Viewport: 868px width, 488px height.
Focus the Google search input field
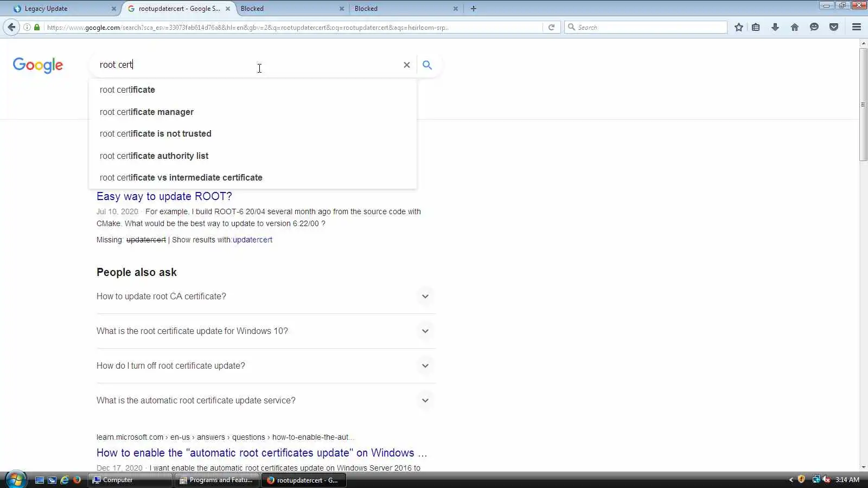247,65
